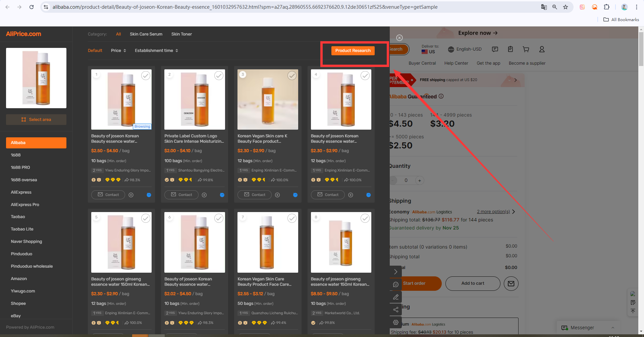This screenshot has width=644, height=337.
Task: Open Alibaba orders clipboard icon
Action: [510, 49]
